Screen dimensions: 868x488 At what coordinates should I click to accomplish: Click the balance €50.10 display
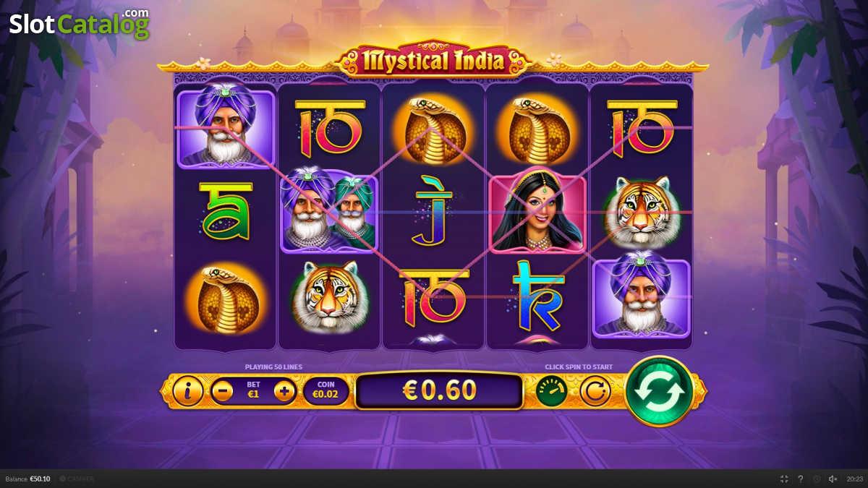point(27,479)
